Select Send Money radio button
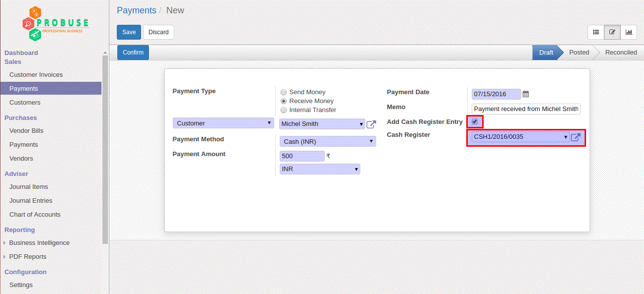 [x=284, y=92]
